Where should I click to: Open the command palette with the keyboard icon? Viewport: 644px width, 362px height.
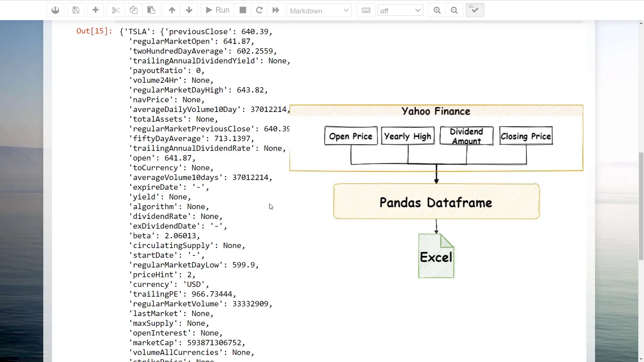point(366,10)
